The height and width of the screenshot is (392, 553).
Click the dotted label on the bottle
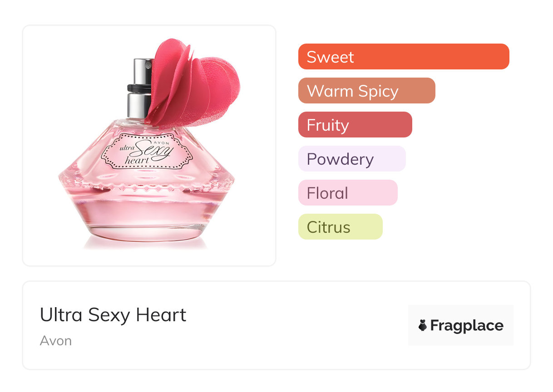click(146, 151)
